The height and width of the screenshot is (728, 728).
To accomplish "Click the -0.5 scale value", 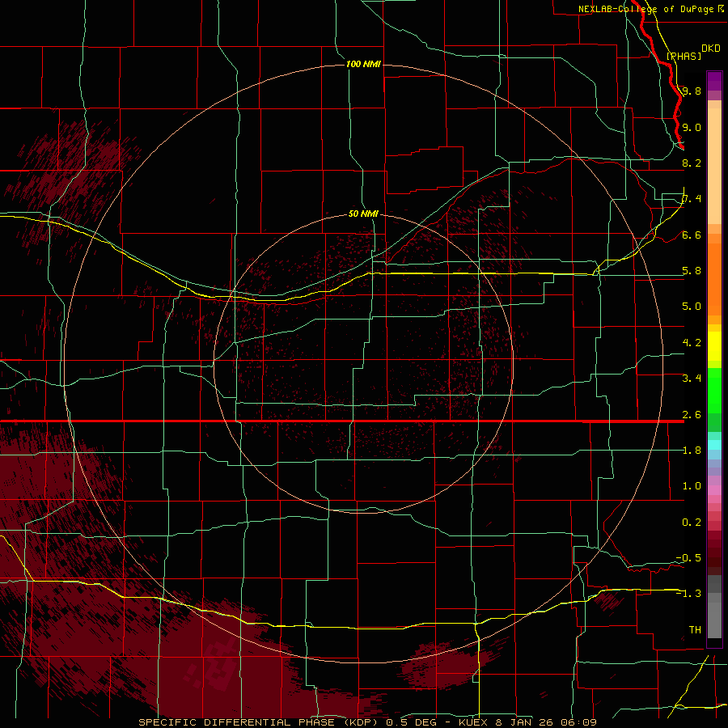I will click(x=688, y=558).
